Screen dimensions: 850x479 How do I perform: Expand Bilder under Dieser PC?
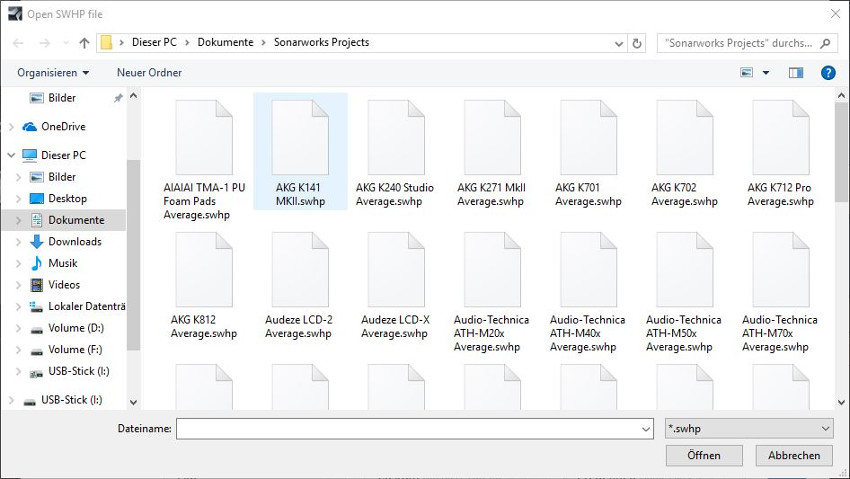[x=18, y=177]
